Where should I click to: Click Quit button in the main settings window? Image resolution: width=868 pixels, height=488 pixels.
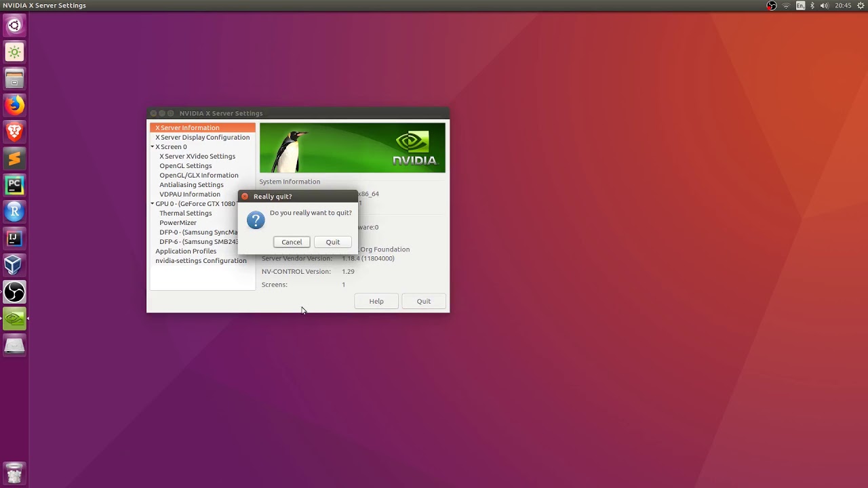tap(424, 301)
